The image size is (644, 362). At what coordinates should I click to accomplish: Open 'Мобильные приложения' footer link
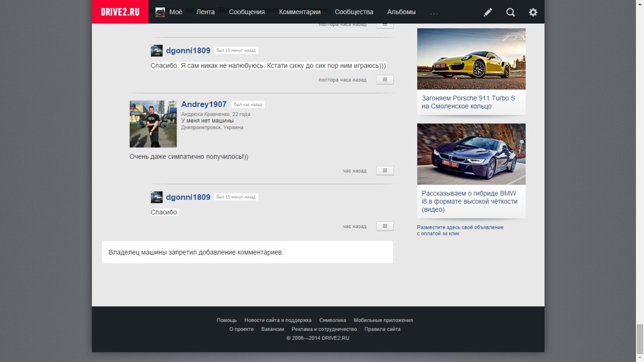(383, 320)
